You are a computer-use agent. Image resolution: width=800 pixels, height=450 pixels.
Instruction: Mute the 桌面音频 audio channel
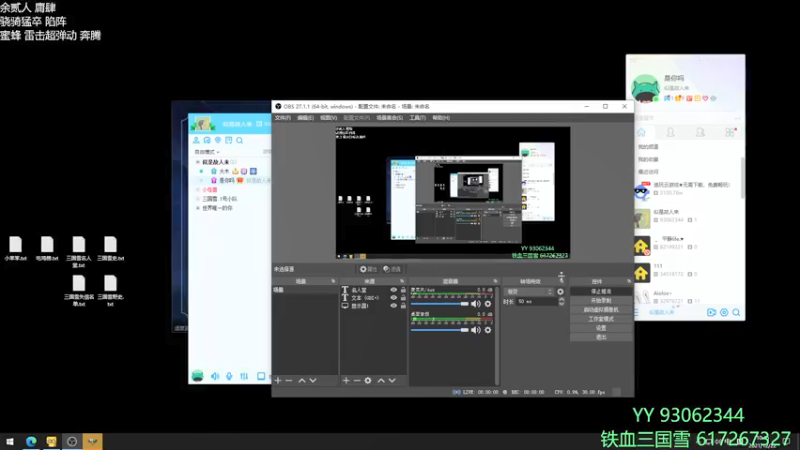point(476,330)
